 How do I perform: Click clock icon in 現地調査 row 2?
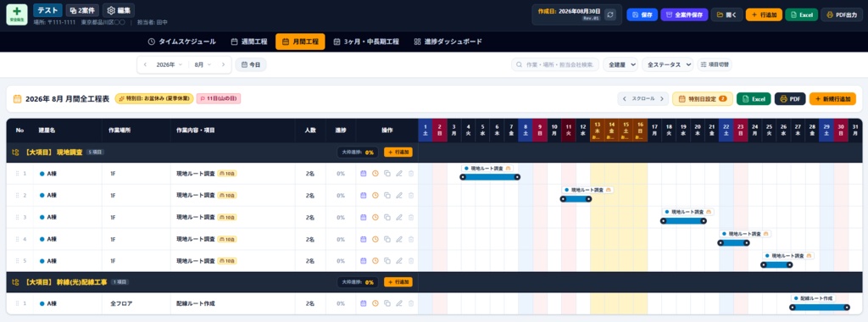376,195
